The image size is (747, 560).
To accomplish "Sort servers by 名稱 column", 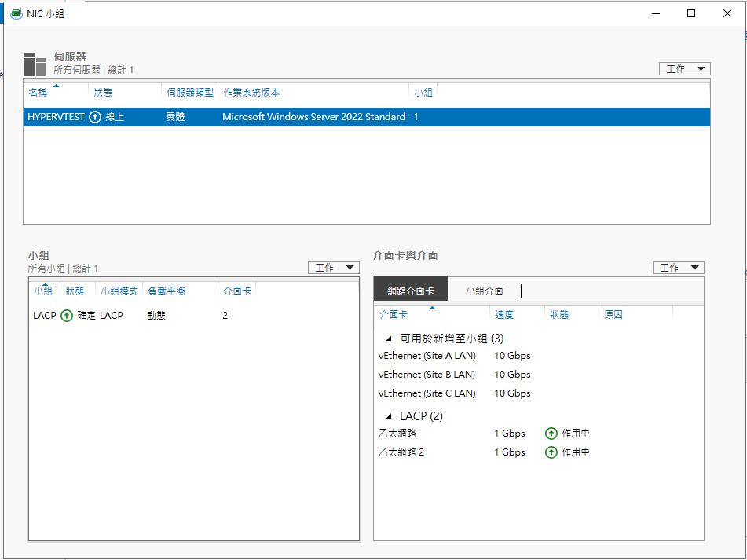I will click(38, 93).
